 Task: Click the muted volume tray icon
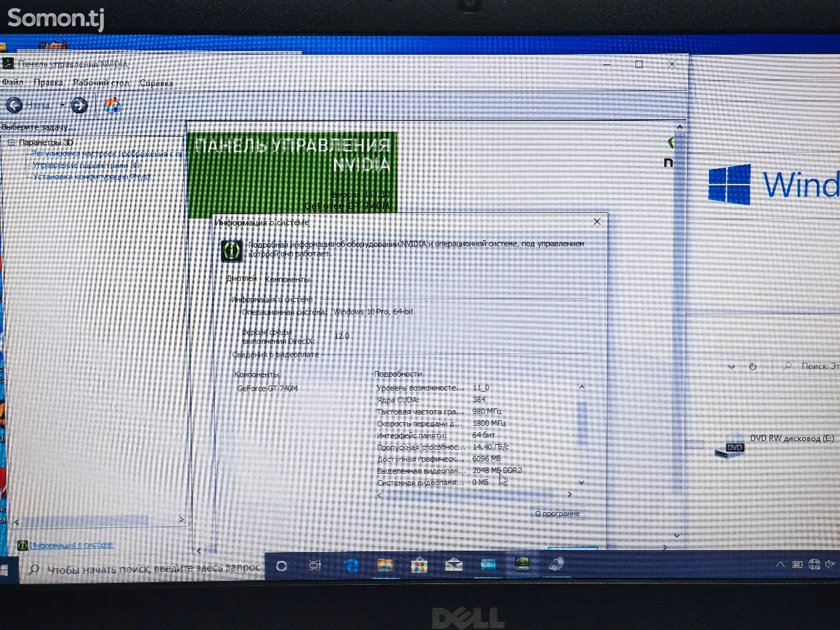click(830, 564)
